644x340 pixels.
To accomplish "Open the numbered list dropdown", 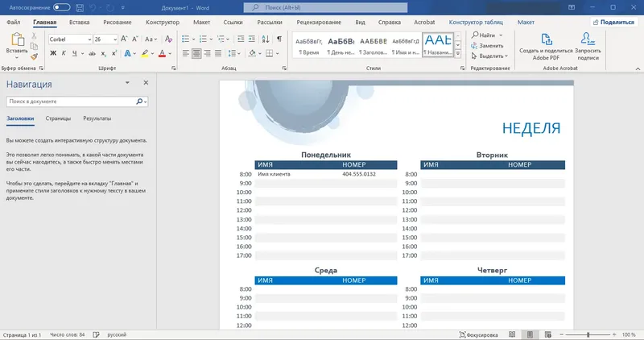I will (211, 39).
